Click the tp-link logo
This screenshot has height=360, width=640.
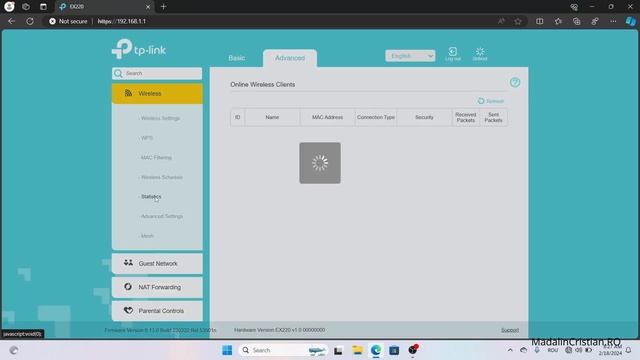pyautogui.click(x=139, y=49)
